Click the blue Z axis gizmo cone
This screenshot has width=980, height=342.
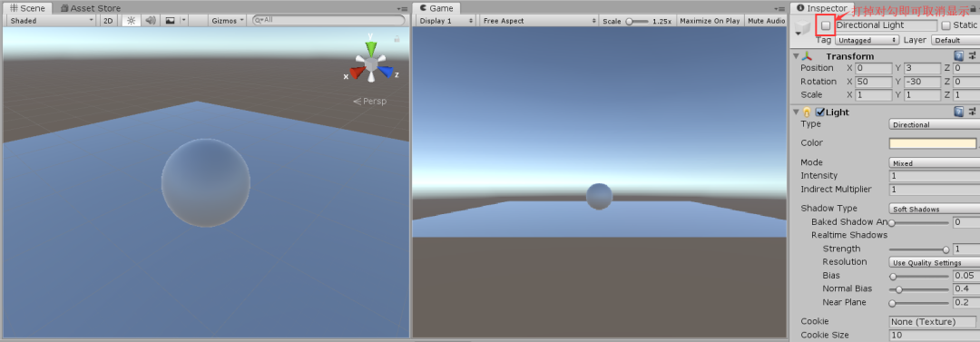click(x=386, y=72)
